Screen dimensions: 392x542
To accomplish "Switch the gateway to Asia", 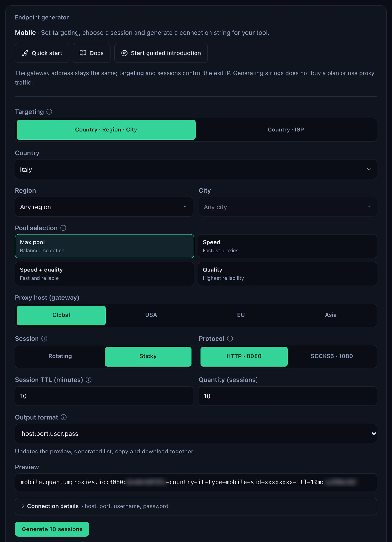I will 331,315.
